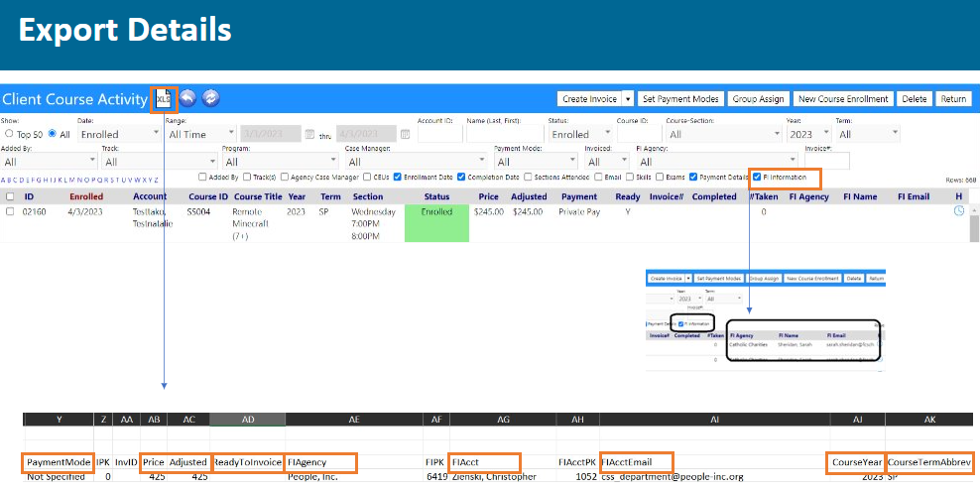This screenshot has width=980, height=492.
Task: Open the Invoiced filter dropdown
Action: (607, 162)
